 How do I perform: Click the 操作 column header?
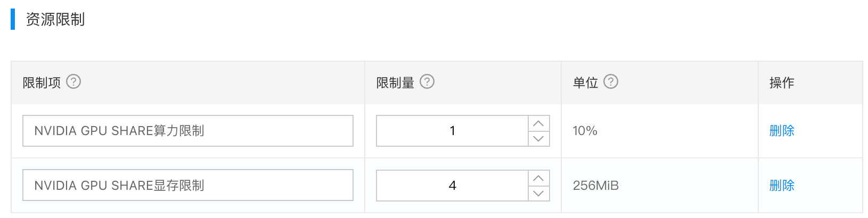tap(782, 83)
